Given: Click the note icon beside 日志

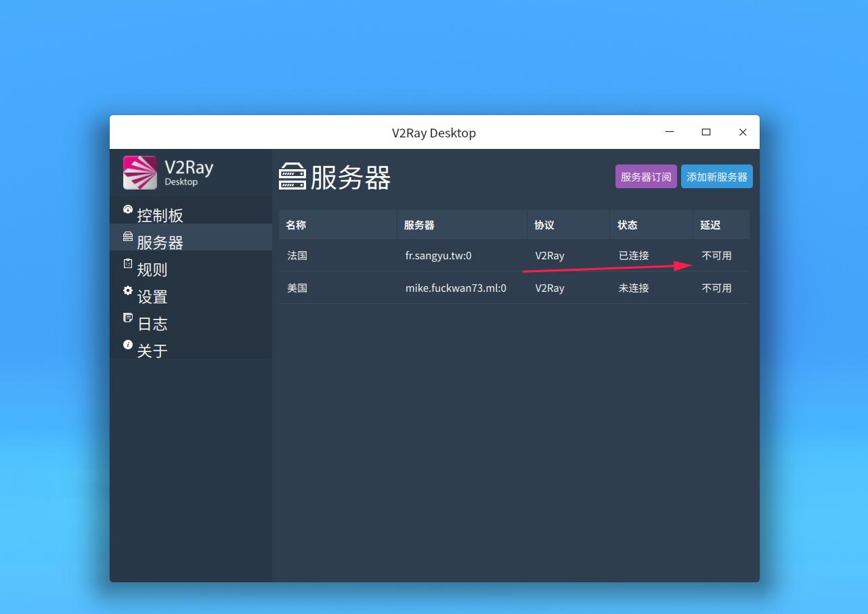Looking at the screenshot, I should 128,317.
